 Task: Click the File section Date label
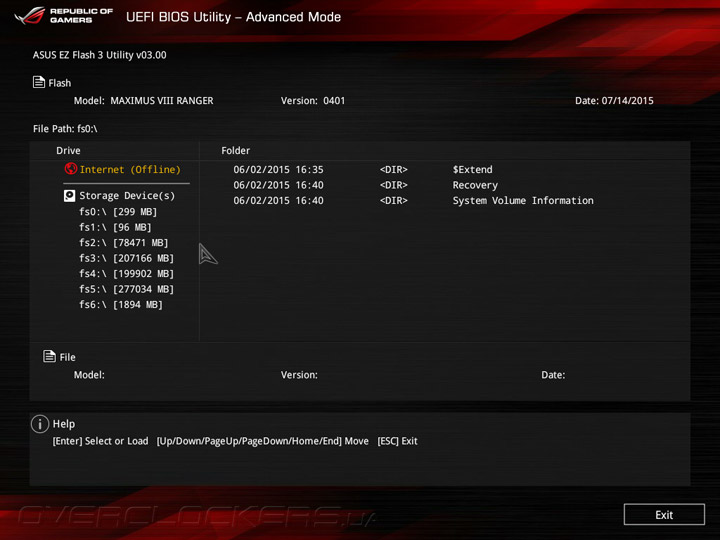point(553,375)
